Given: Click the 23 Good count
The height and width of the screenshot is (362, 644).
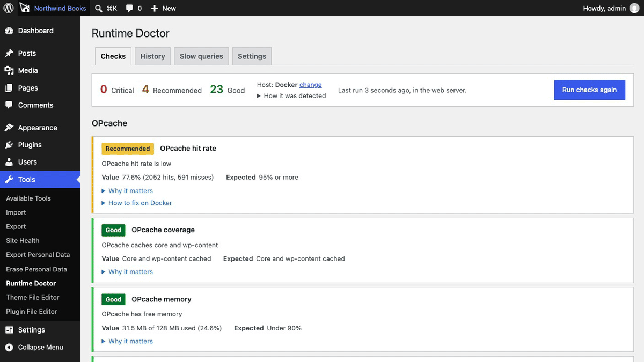Looking at the screenshot, I should click(x=228, y=90).
